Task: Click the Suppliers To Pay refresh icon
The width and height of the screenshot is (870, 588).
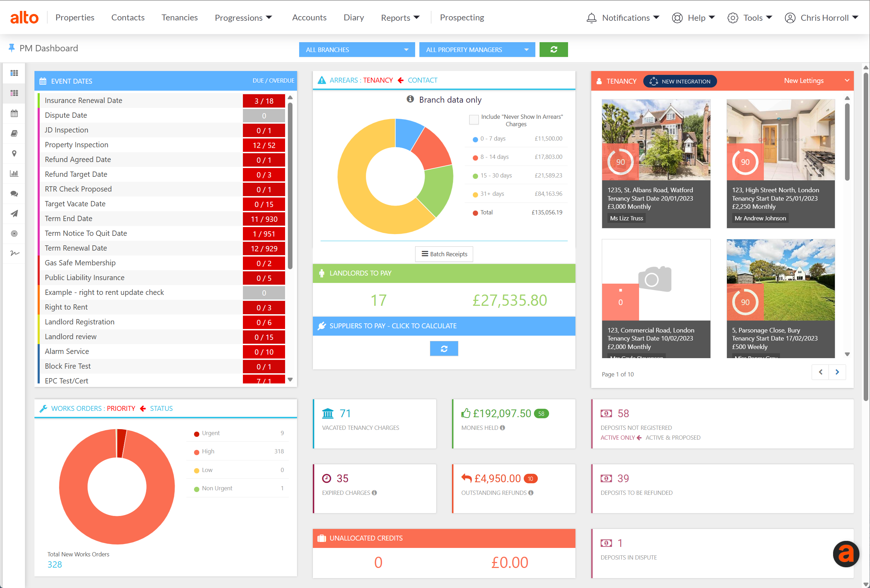Action: pyautogui.click(x=444, y=348)
